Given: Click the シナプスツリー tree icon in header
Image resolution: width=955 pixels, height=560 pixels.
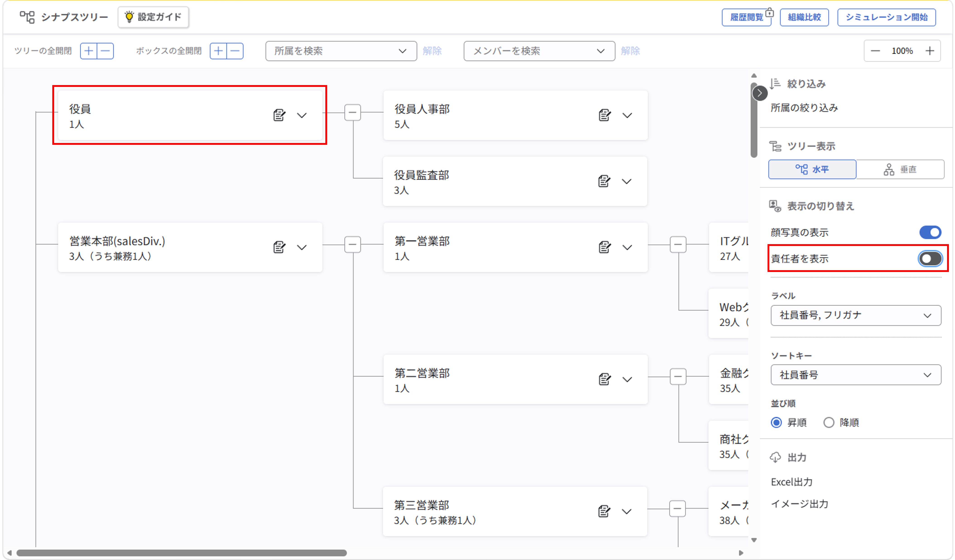Looking at the screenshot, I should pyautogui.click(x=27, y=17).
